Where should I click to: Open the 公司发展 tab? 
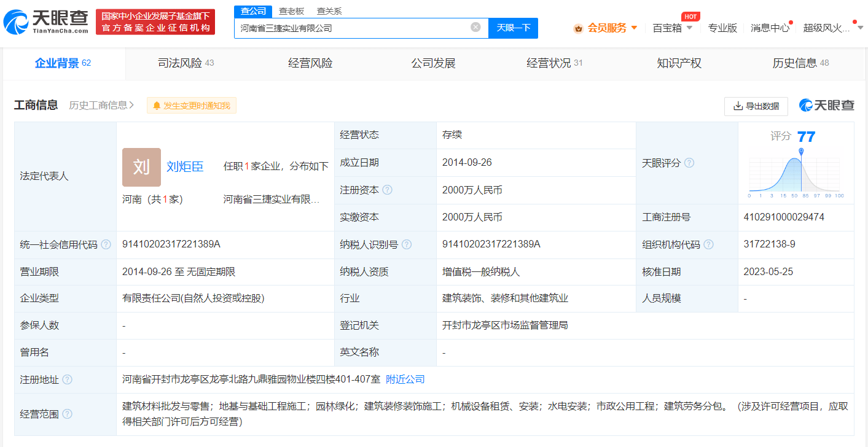point(433,63)
